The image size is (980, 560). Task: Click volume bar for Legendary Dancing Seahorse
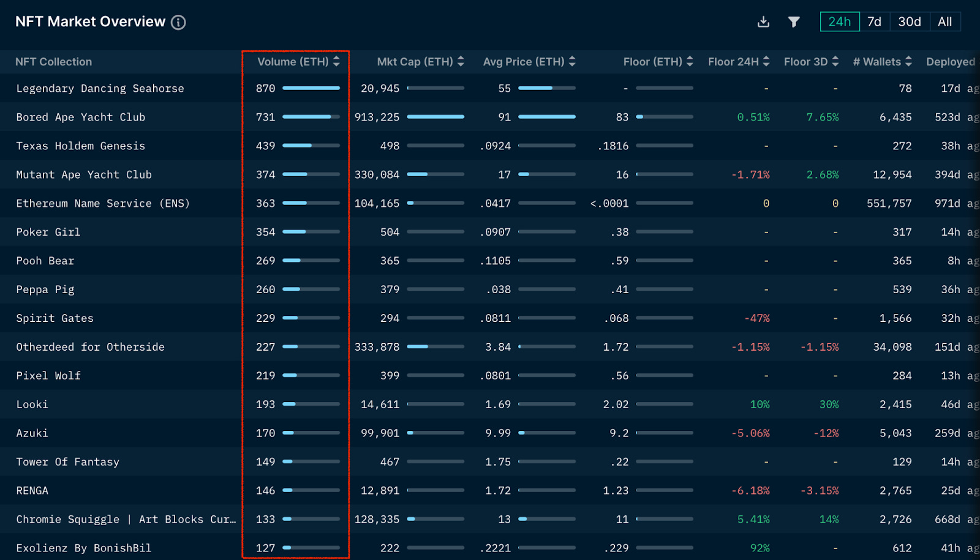point(311,88)
